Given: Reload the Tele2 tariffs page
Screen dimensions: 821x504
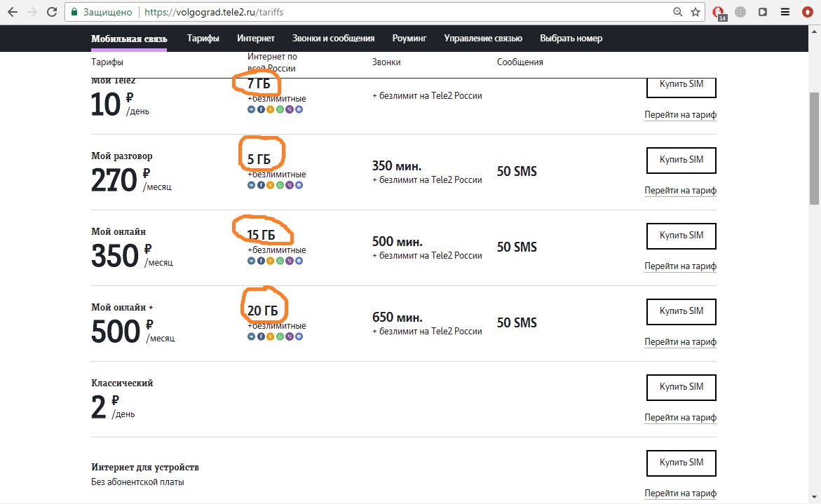Looking at the screenshot, I should 52,12.
